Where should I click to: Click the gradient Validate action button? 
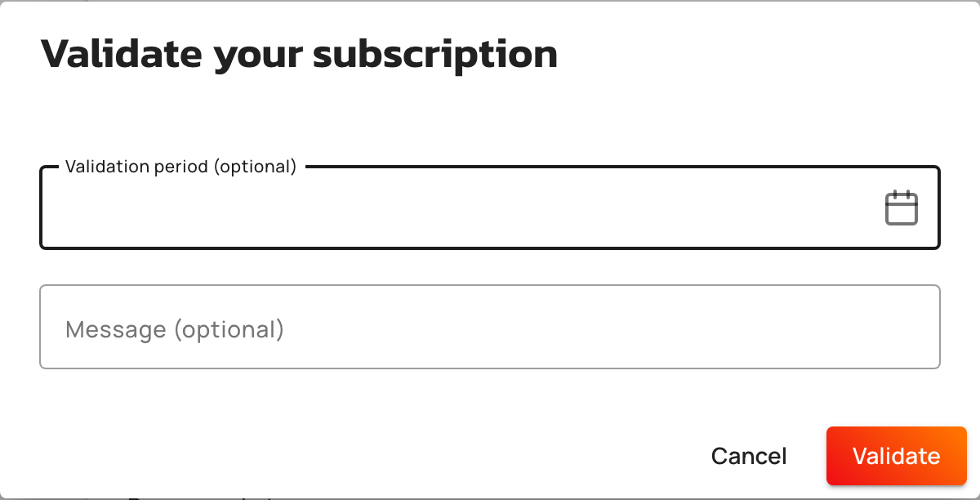click(x=896, y=456)
